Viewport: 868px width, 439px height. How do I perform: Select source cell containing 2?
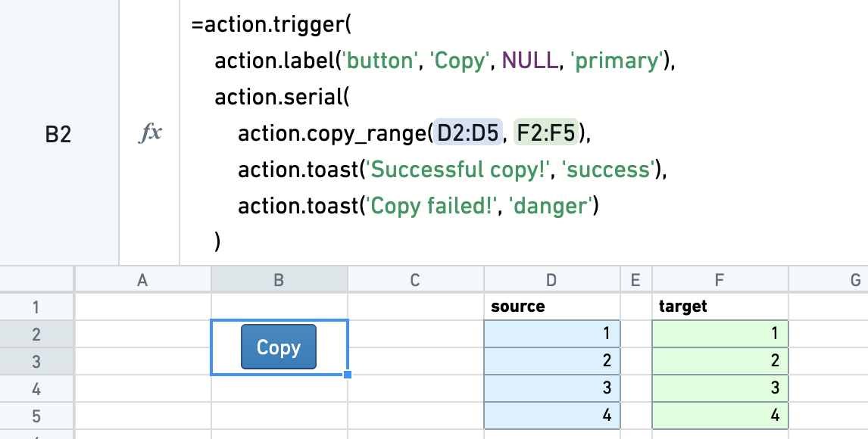[x=552, y=361]
